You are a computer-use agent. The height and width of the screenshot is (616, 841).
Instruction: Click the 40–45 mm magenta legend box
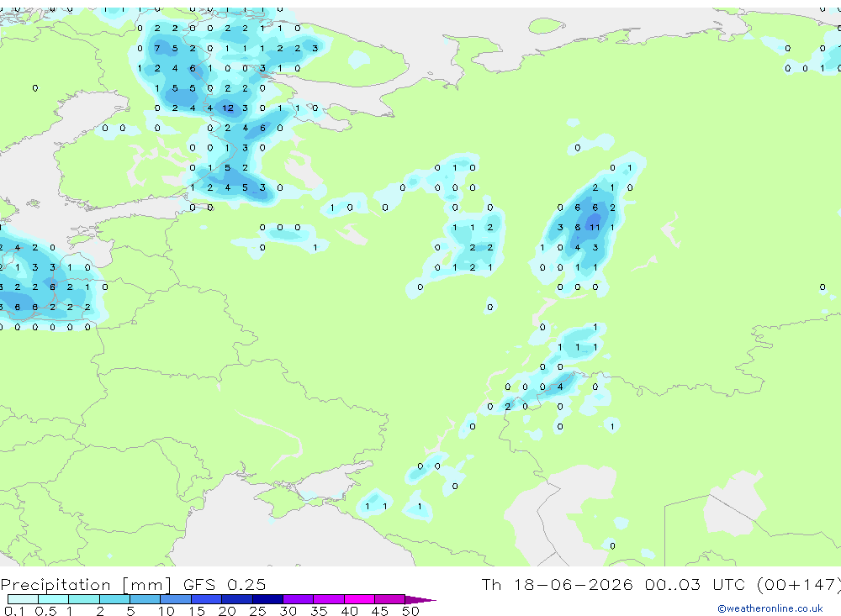[x=359, y=599]
